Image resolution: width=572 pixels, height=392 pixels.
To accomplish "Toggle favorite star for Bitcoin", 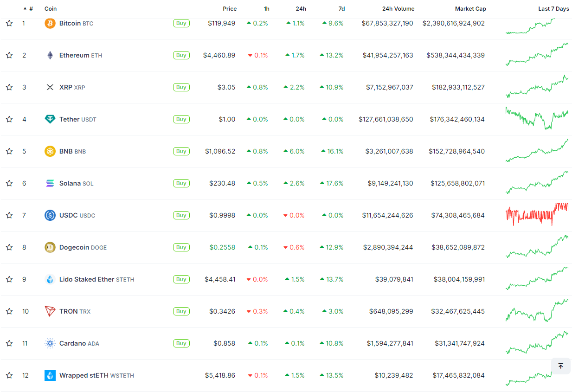I will coord(9,23).
